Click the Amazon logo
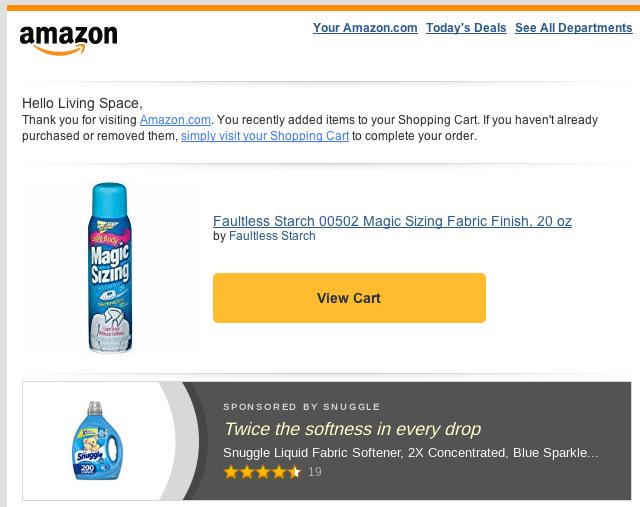 point(69,40)
